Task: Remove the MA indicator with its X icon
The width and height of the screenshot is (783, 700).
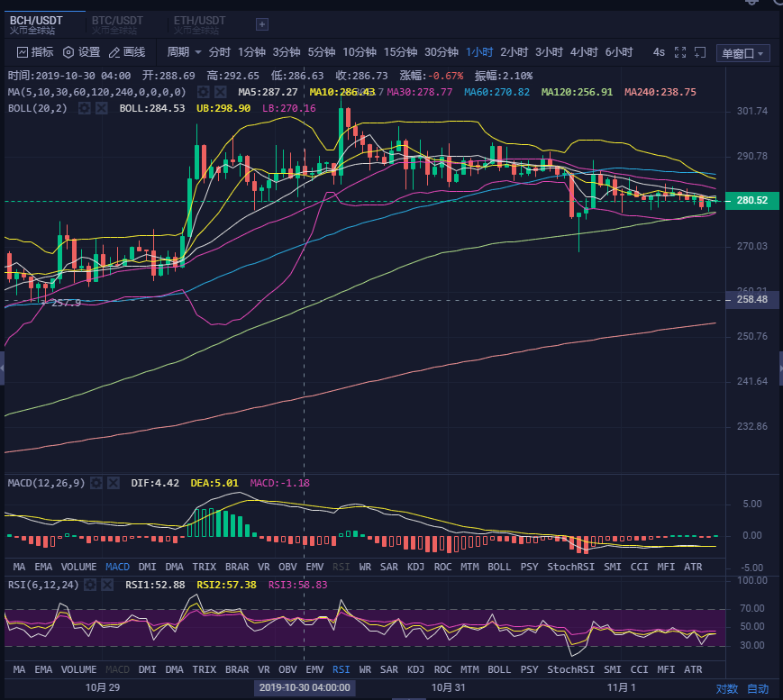Action: point(220,92)
